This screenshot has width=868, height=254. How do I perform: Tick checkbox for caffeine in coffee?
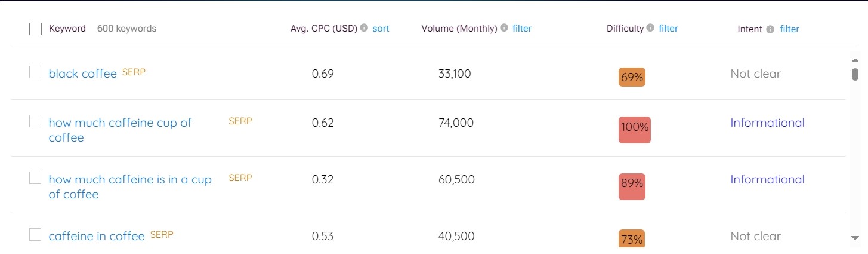click(35, 234)
